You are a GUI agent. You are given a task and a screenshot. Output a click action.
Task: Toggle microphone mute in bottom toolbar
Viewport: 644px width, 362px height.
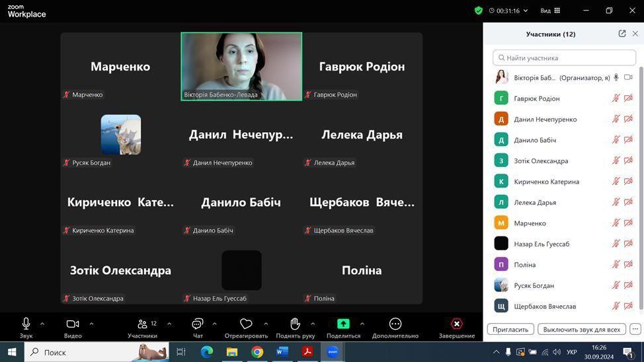(26, 324)
